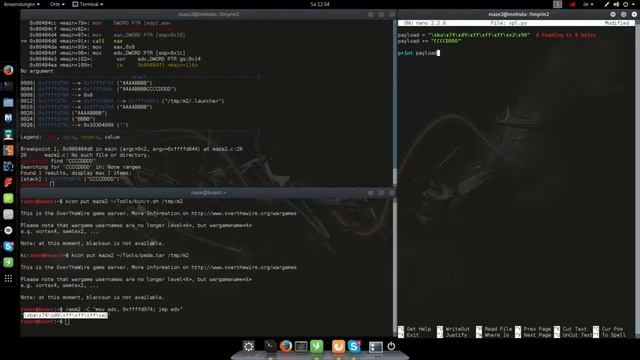Screen dimensions: 640x360
Task: Open the 'de' keyboard layout dropdown
Action: pos(588,4)
